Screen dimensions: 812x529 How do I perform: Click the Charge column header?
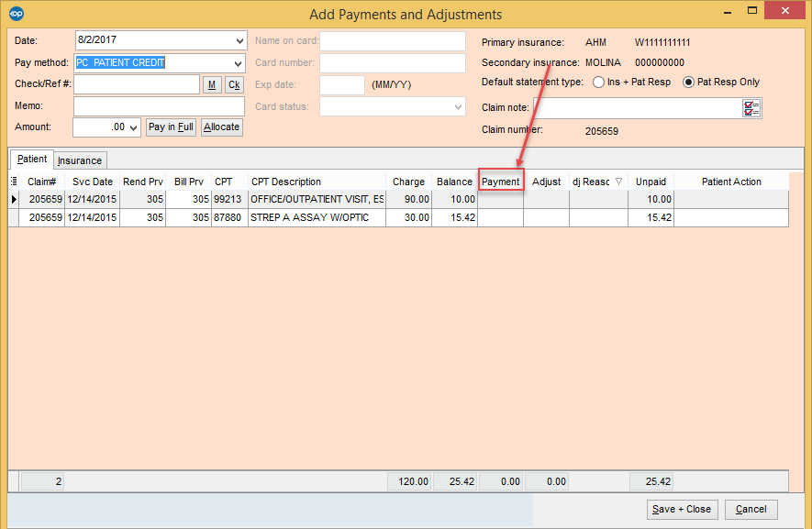coord(408,182)
